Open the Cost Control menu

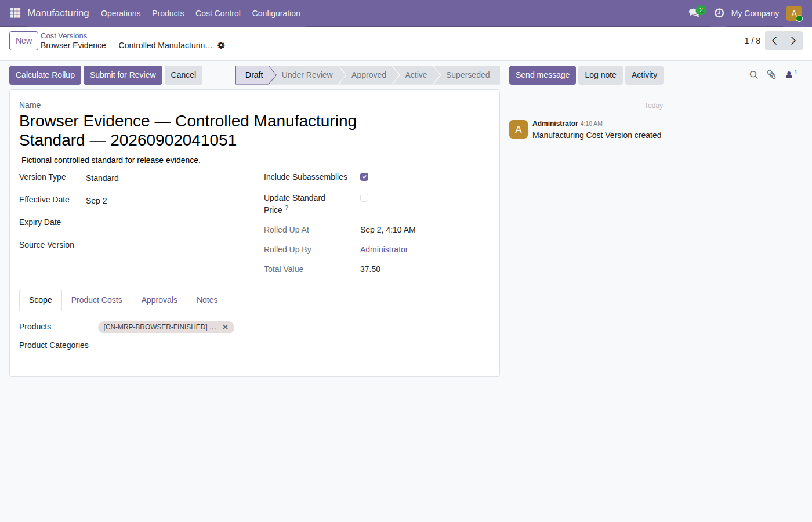tap(218, 13)
